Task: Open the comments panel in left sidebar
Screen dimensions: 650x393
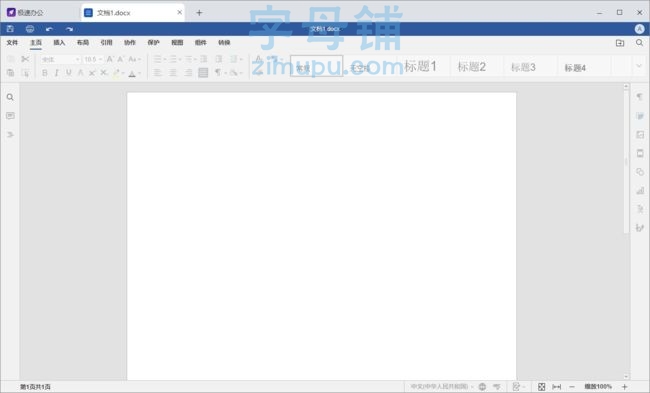Action: pyautogui.click(x=10, y=116)
